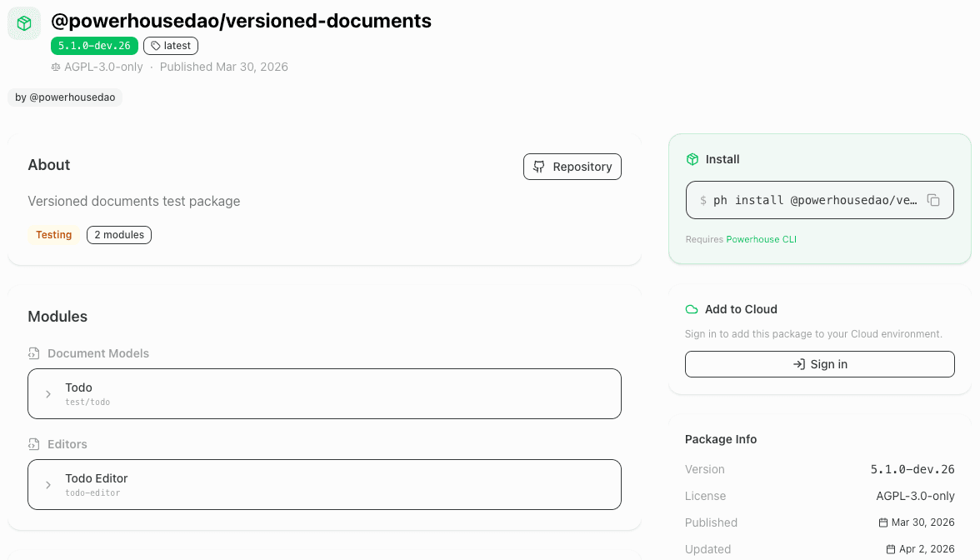
Task: Click the GitHub icon in Repository button
Action: [538, 167]
